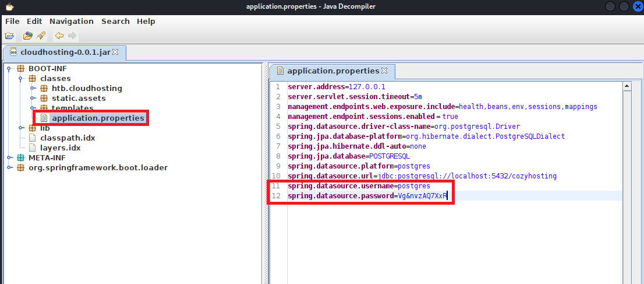Click the spring.datasource.password line in editor

pyautogui.click(x=367, y=196)
